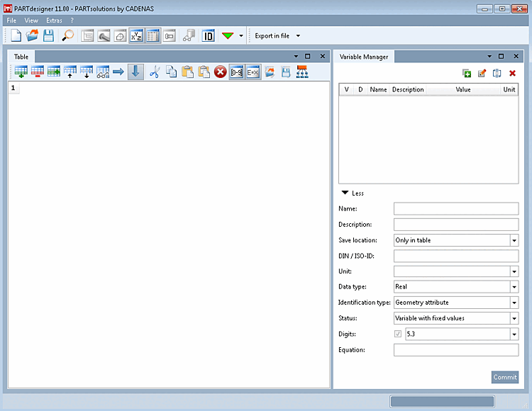The width and height of the screenshot is (532, 411).
Task: Toggle the Digits checkbox
Action: click(398, 334)
